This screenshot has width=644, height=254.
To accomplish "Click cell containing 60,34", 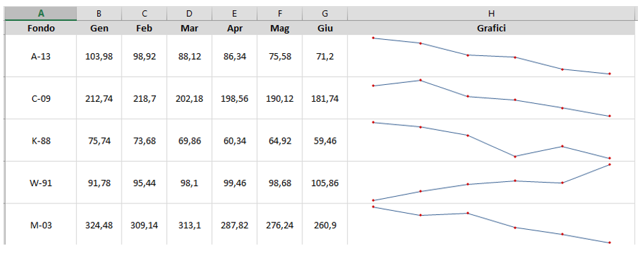I will (234, 141).
